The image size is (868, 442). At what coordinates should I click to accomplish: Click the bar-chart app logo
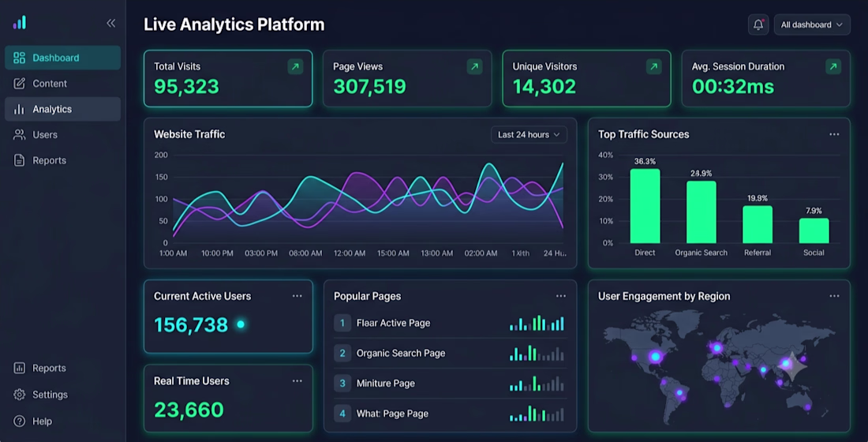click(20, 22)
